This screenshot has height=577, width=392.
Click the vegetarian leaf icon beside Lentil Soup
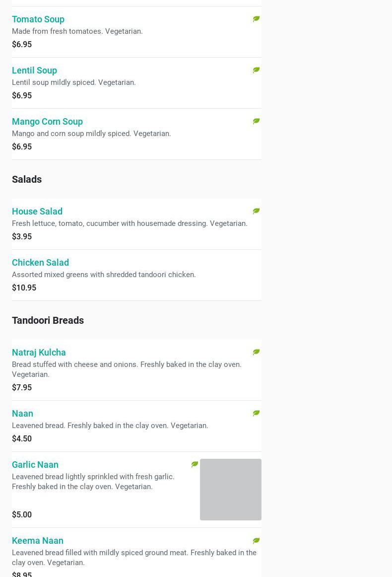point(256,70)
